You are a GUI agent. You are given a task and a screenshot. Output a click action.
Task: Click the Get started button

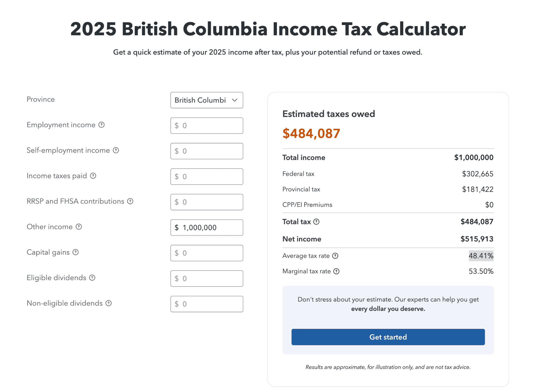(388, 337)
